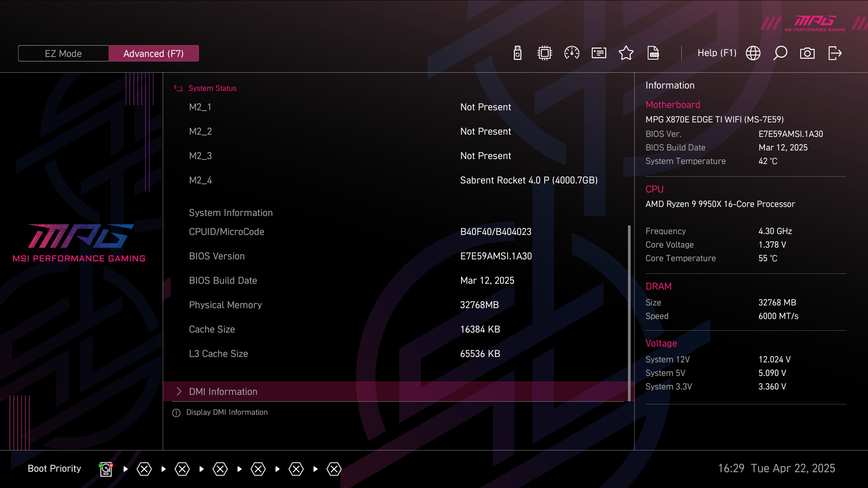Click the 16384 KB value

coord(480,329)
